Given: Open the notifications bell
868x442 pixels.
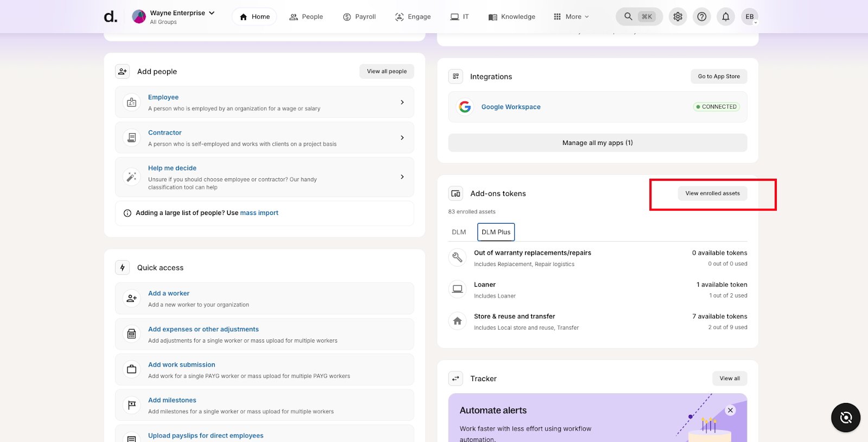Looking at the screenshot, I should point(725,17).
